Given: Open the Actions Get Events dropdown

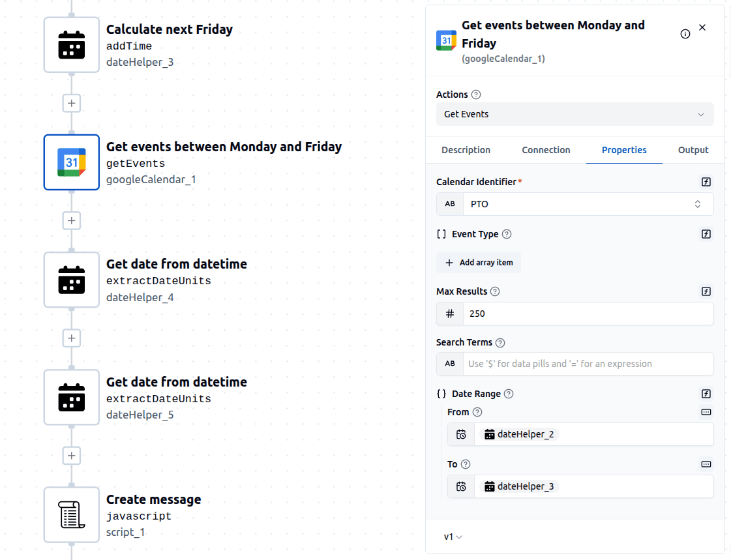Looking at the screenshot, I should tap(574, 114).
